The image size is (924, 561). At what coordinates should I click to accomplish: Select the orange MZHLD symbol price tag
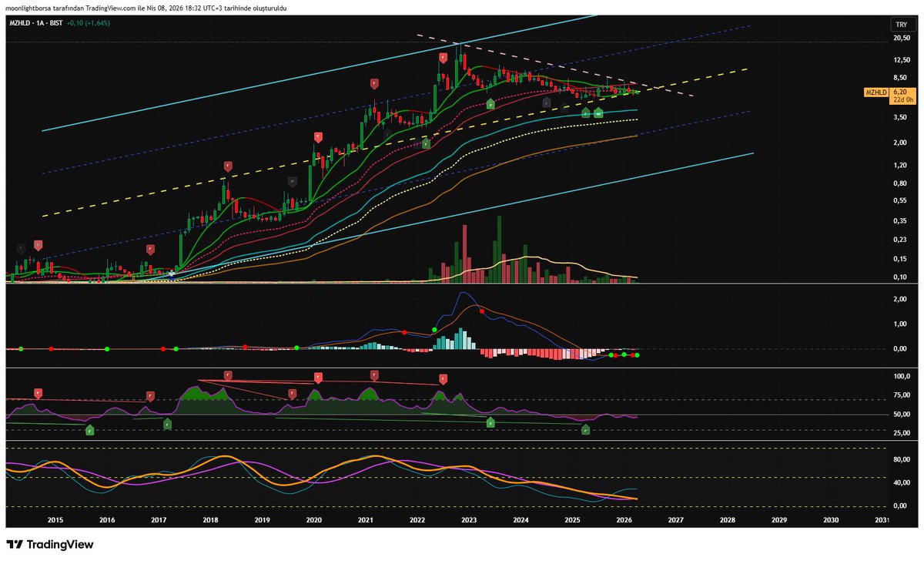tap(876, 92)
